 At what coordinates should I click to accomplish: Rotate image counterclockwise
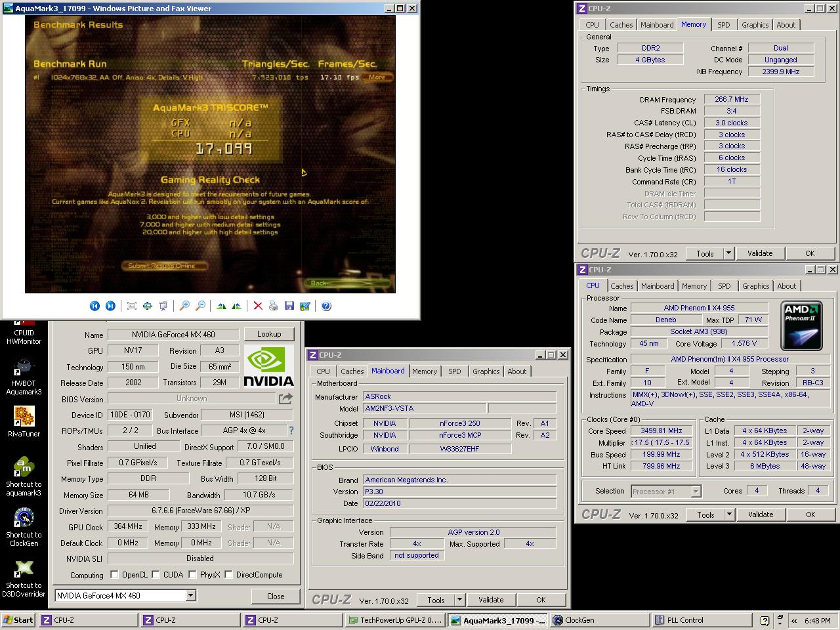coord(236,306)
